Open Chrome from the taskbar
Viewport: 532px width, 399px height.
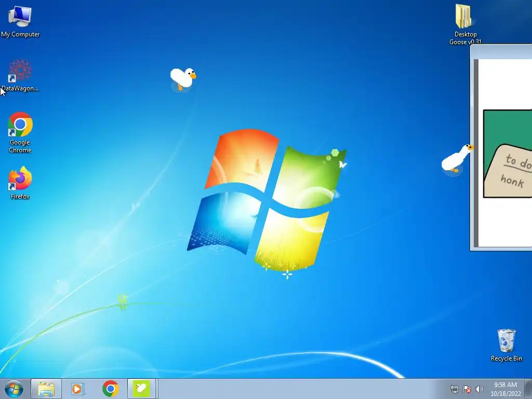pos(110,389)
